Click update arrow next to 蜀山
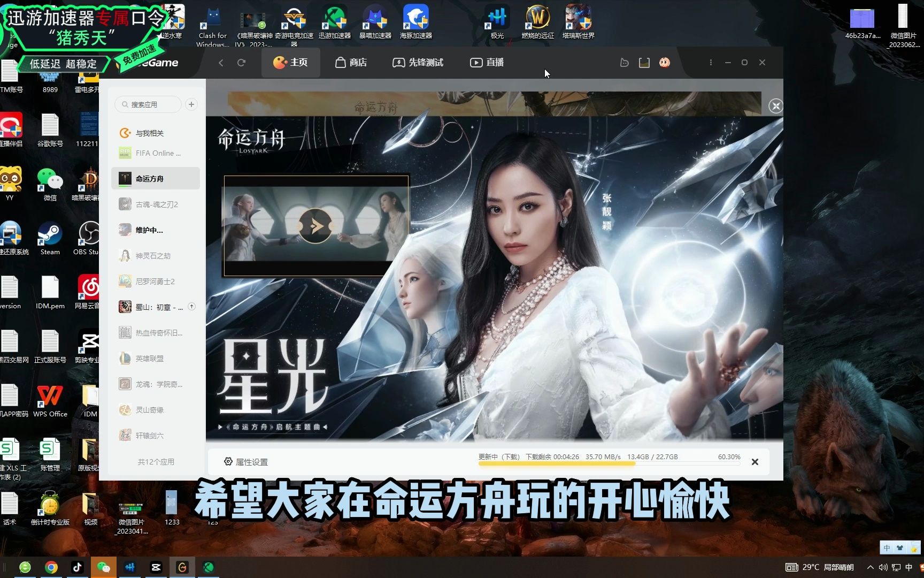Viewport: 924px width, 578px height. click(191, 307)
